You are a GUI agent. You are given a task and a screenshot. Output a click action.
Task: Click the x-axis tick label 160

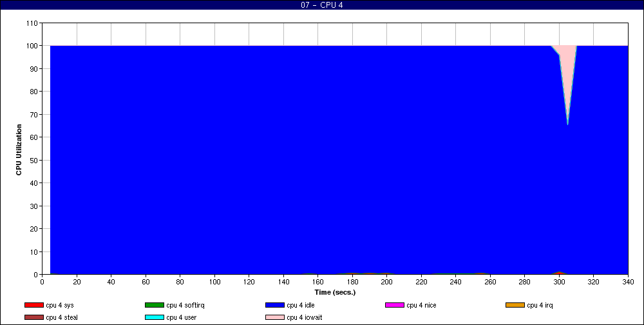(x=318, y=282)
